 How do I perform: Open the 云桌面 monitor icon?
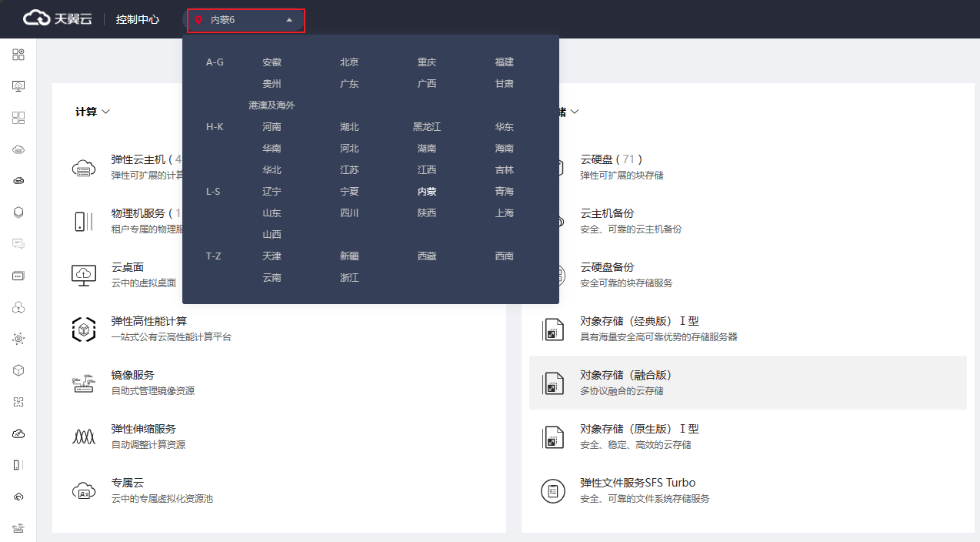coord(83,275)
